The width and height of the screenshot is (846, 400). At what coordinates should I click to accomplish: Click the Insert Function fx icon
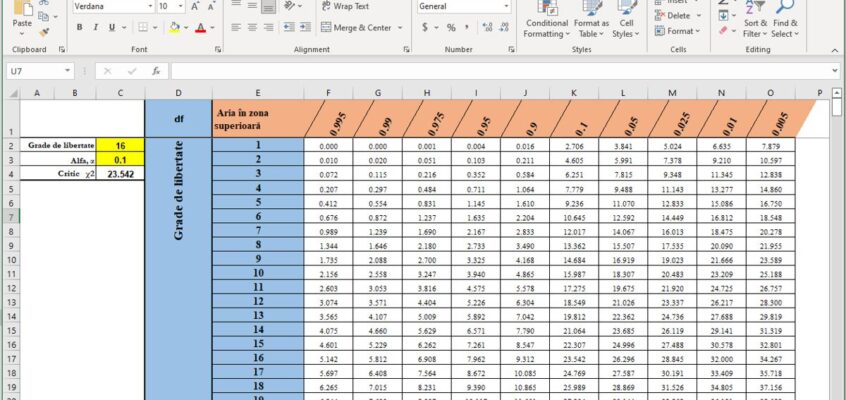click(x=156, y=71)
